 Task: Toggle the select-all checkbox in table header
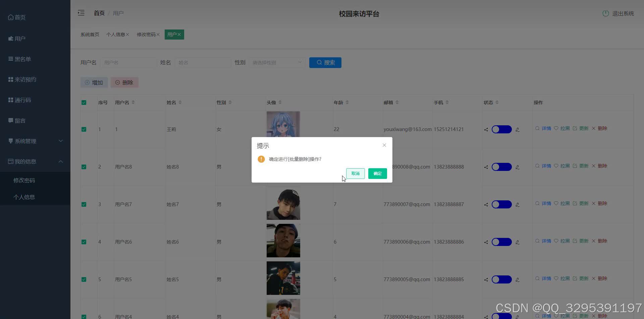pos(84,103)
